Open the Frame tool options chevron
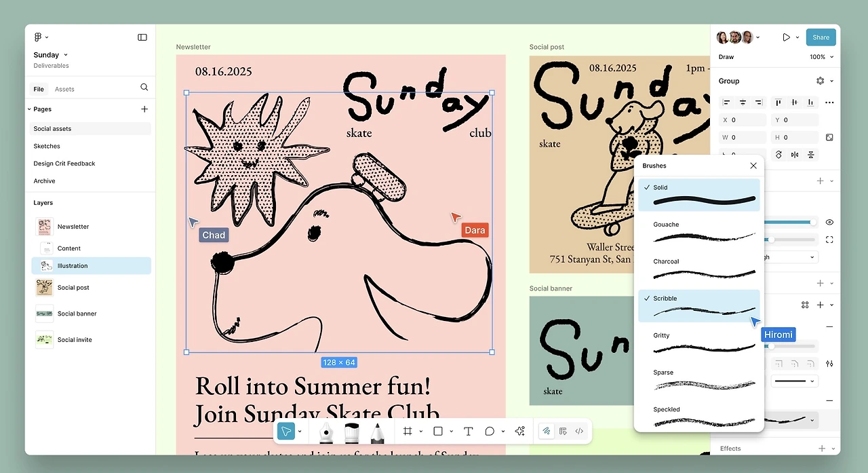 point(420,431)
